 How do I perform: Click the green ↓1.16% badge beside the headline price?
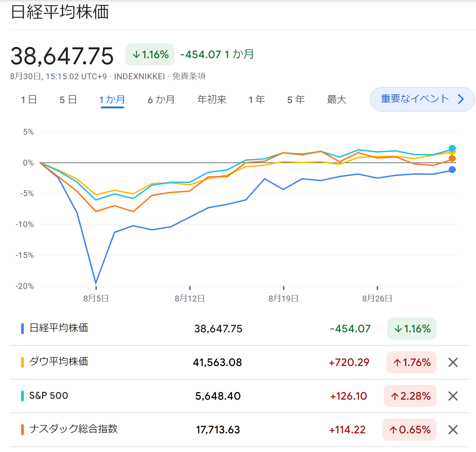(150, 54)
